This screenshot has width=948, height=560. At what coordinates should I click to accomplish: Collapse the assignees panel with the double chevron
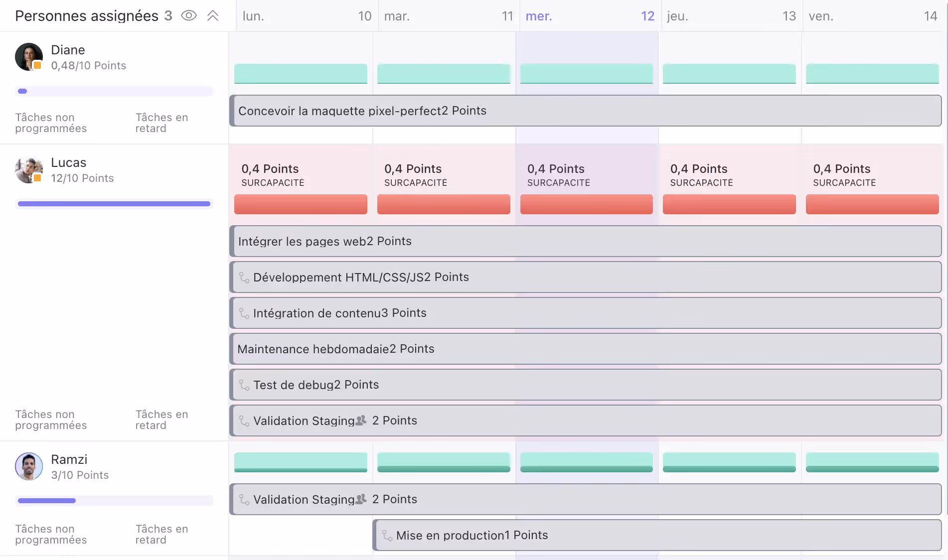click(x=213, y=15)
